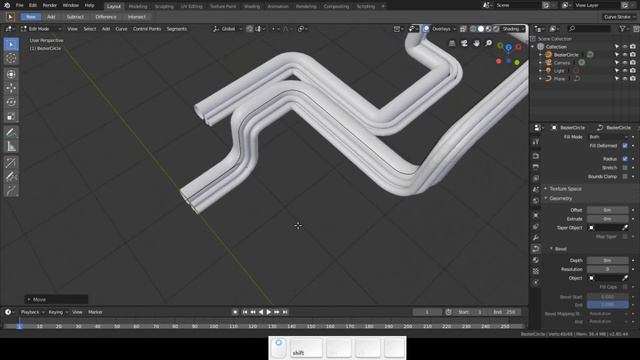Open the Segments menu
640x360 pixels.
click(177, 29)
